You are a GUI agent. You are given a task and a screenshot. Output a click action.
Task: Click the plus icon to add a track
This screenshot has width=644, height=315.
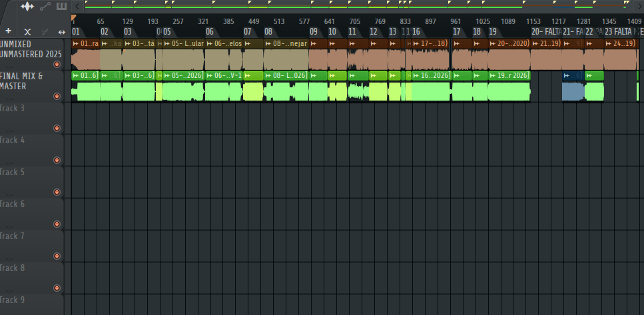(x=8, y=31)
